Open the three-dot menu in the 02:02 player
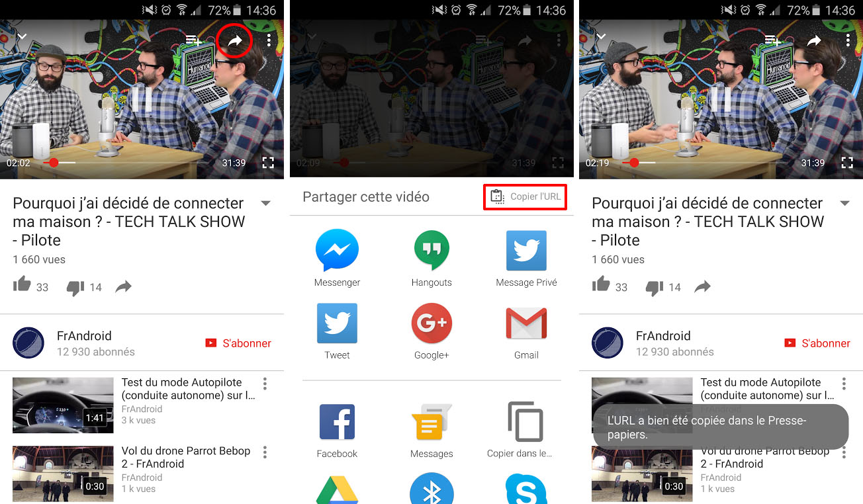The height and width of the screenshot is (504, 863). point(269,41)
